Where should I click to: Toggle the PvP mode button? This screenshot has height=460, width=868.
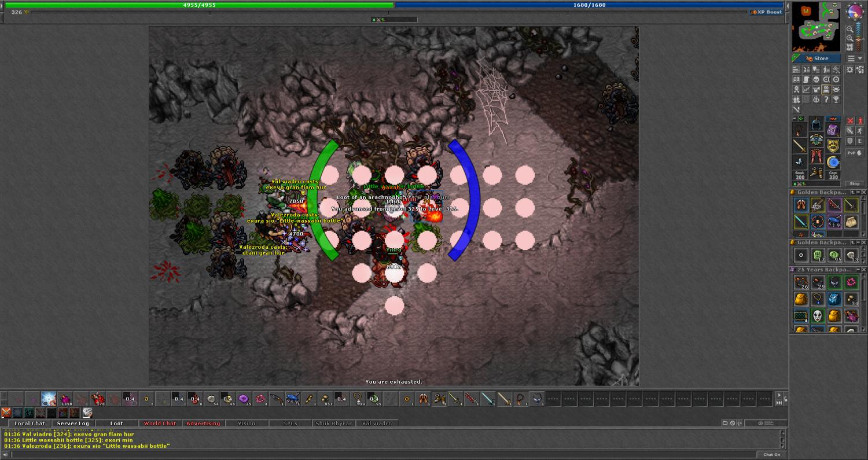[855, 153]
